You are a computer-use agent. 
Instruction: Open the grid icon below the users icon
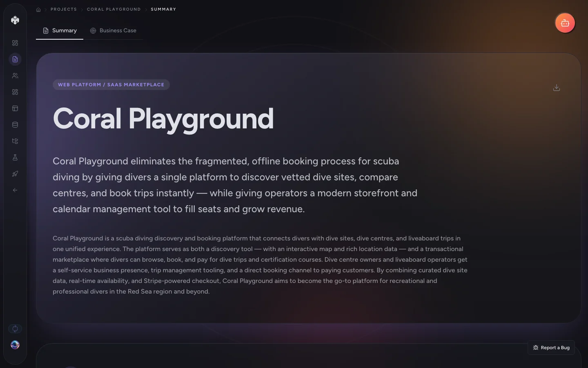tap(15, 92)
